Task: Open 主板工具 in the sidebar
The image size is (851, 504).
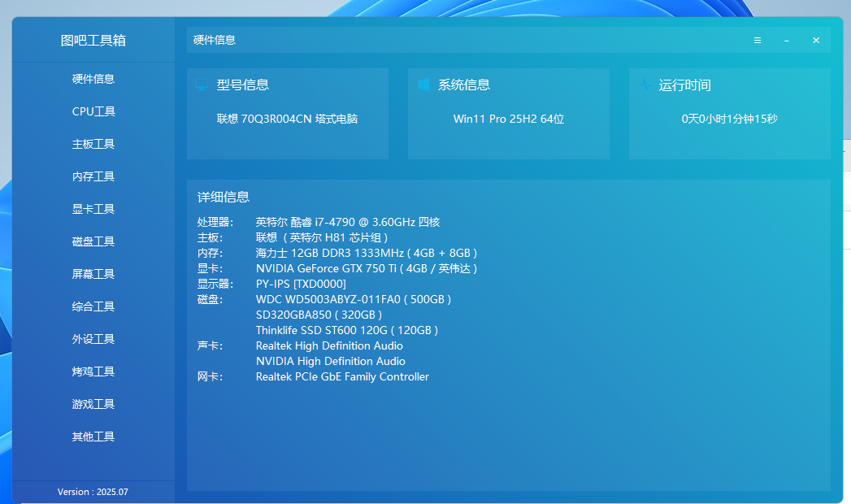Action: point(93,144)
